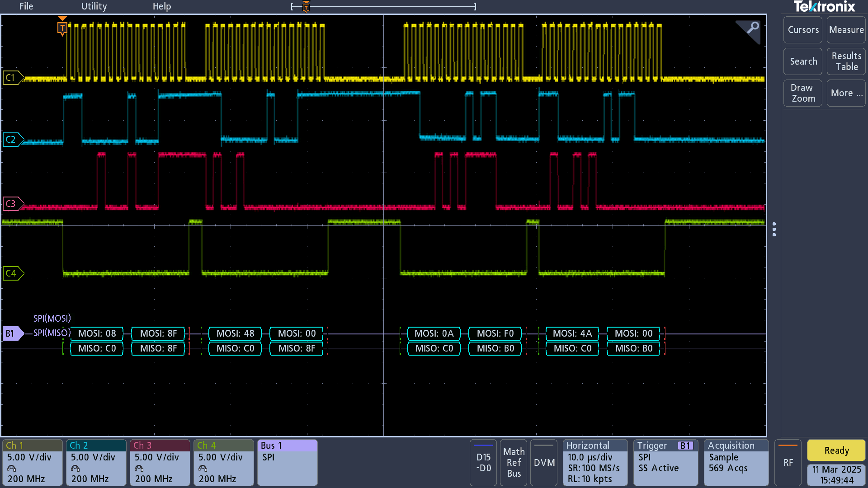This screenshot has height=488, width=868.
Task: Click the B1 bus handle marker
Action: pyautogui.click(x=12, y=333)
